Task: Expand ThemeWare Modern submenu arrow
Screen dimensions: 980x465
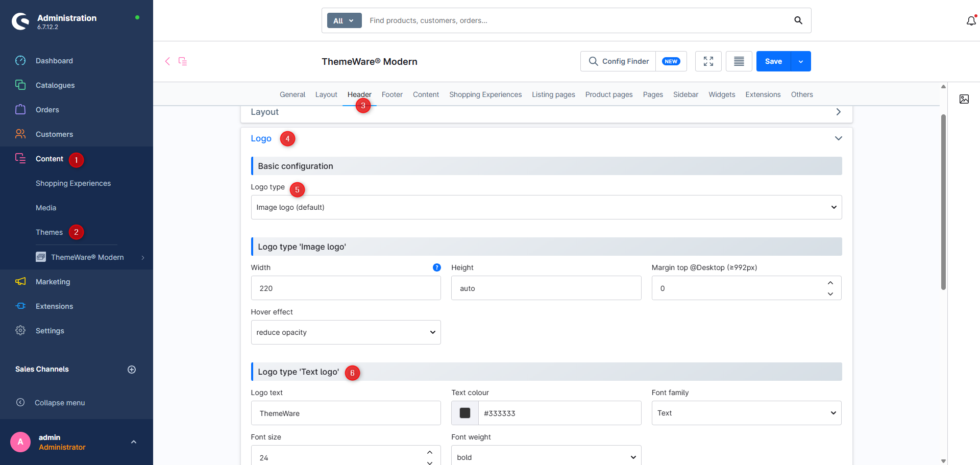Action: (143, 258)
